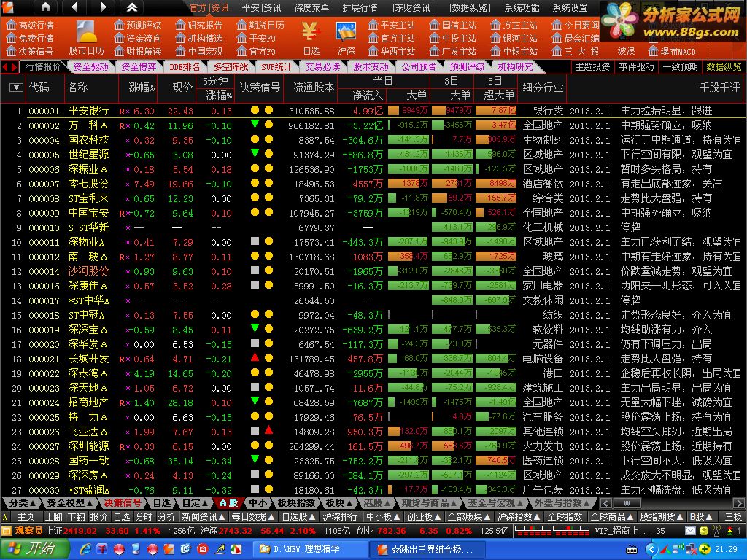Screen dimensions: 747x560
Task: Go forward with the right arrow button
Action: click(x=104, y=7)
